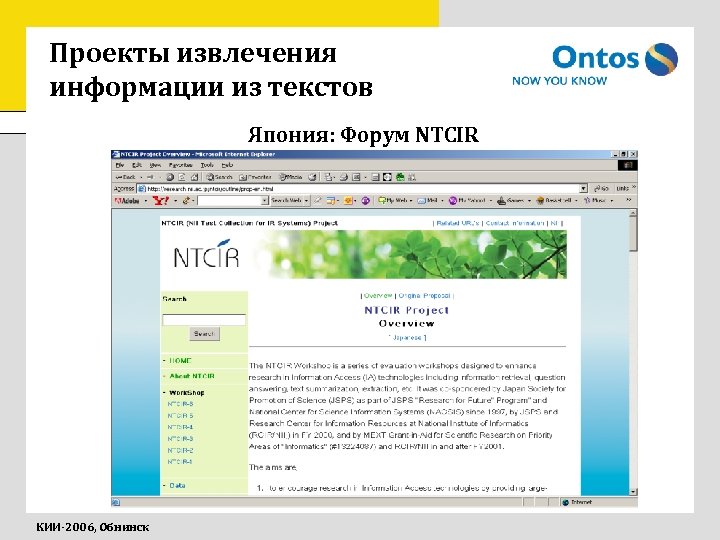The width and height of the screenshot is (720, 540).
Task: Click the History icon next to Media
Action: (313, 177)
